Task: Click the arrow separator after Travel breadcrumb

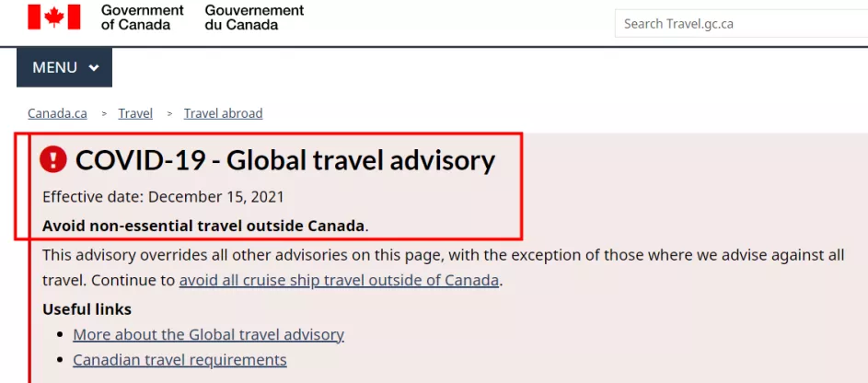Action: (169, 114)
